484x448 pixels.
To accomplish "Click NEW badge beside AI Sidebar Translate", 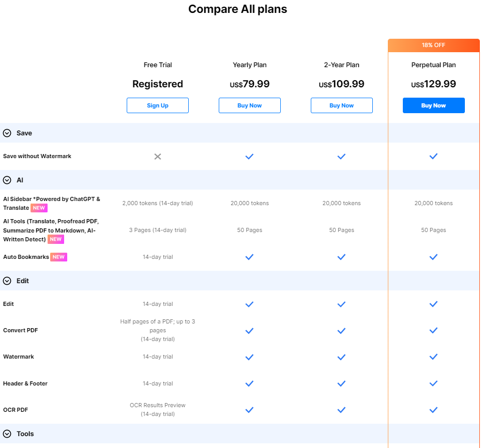I will click(x=39, y=208).
